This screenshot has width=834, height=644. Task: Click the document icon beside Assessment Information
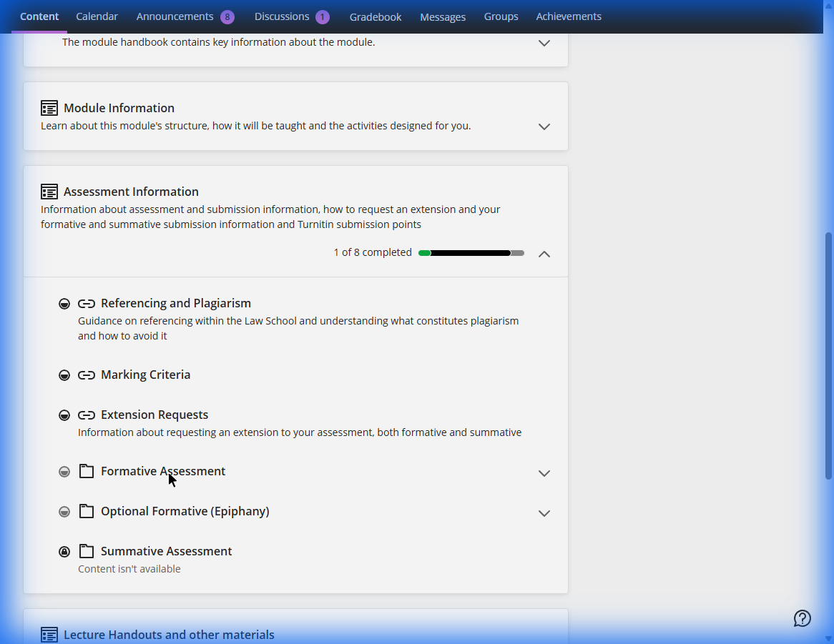[x=49, y=192]
